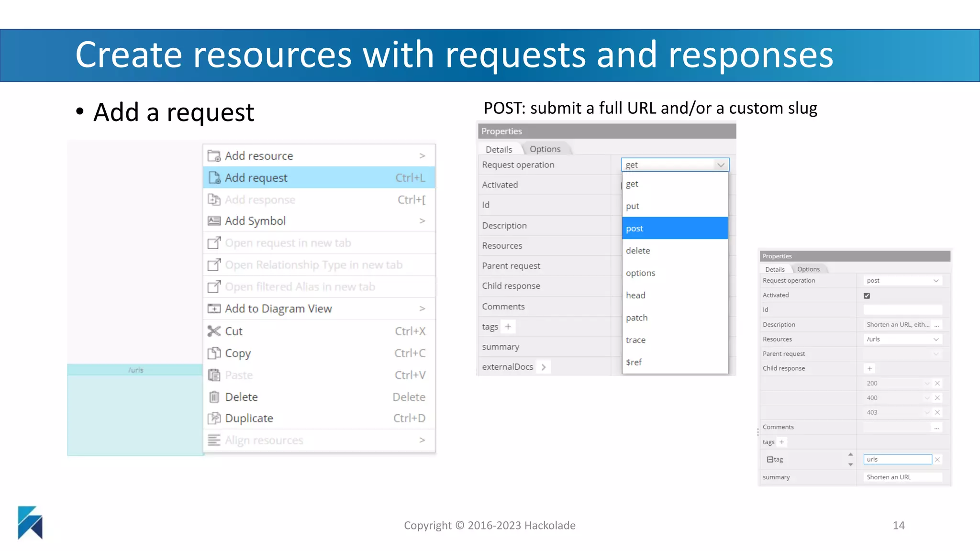Click Add to Diagram View icon
The width and height of the screenshot is (980, 551).
[214, 309]
